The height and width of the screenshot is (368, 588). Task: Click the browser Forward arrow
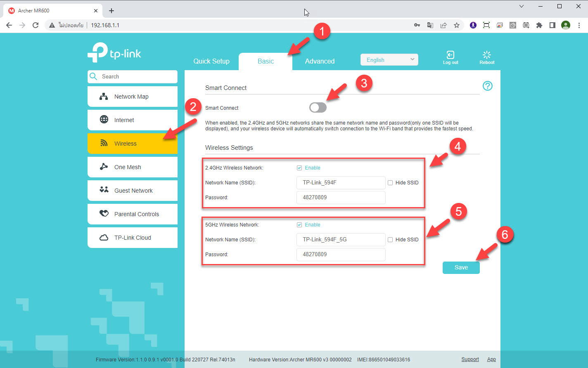click(x=22, y=25)
